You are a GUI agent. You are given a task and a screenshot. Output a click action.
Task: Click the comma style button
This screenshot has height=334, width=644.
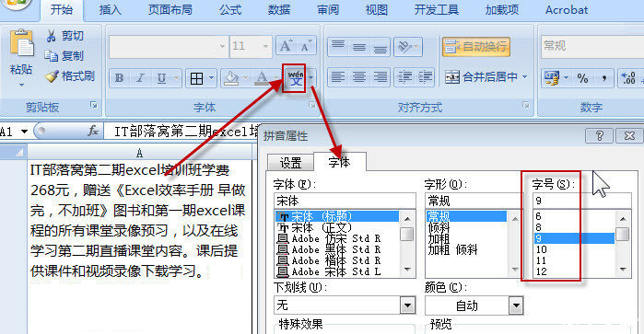[603, 77]
